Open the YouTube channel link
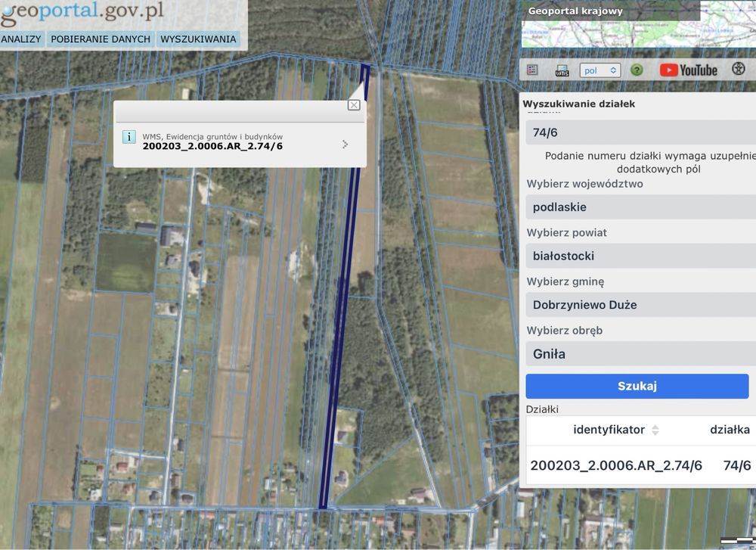Image resolution: width=756 pixels, height=550 pixels. tap(689, 70)
